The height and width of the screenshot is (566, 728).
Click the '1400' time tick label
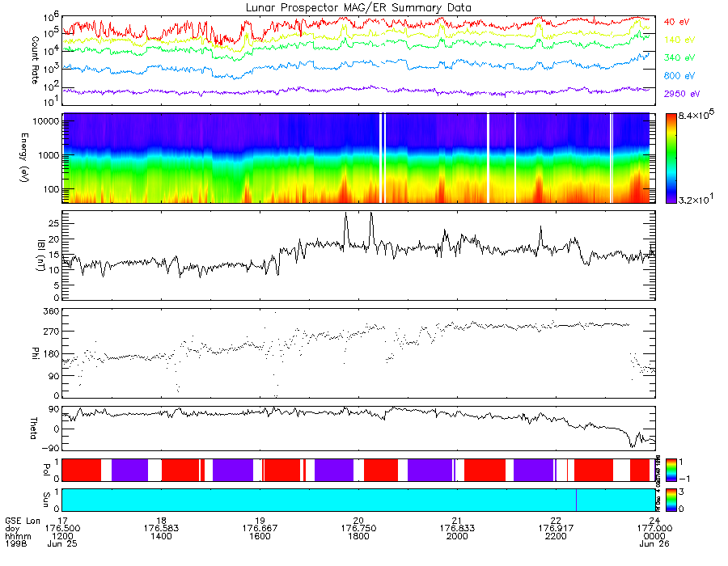[x=161, y=536]
